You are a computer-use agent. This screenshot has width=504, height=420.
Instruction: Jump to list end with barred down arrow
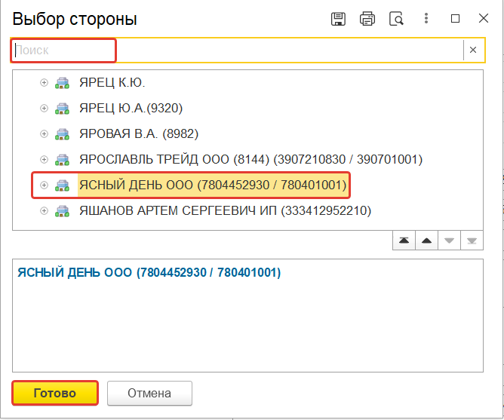(x=472, y=241)
